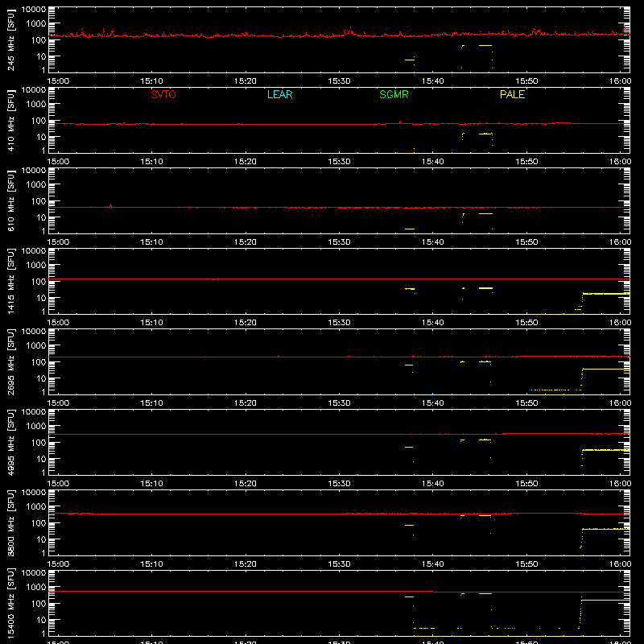Click the 1000 tick label on 610 MHz axis
Screen dimensions: 644x644
pos(36,185)
